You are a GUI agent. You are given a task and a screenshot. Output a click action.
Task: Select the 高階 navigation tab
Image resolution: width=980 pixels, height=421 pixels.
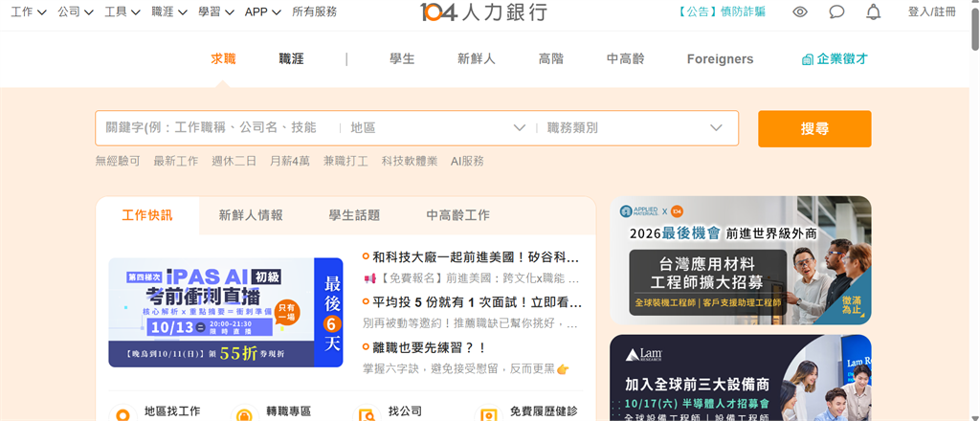tap(550, 58)
